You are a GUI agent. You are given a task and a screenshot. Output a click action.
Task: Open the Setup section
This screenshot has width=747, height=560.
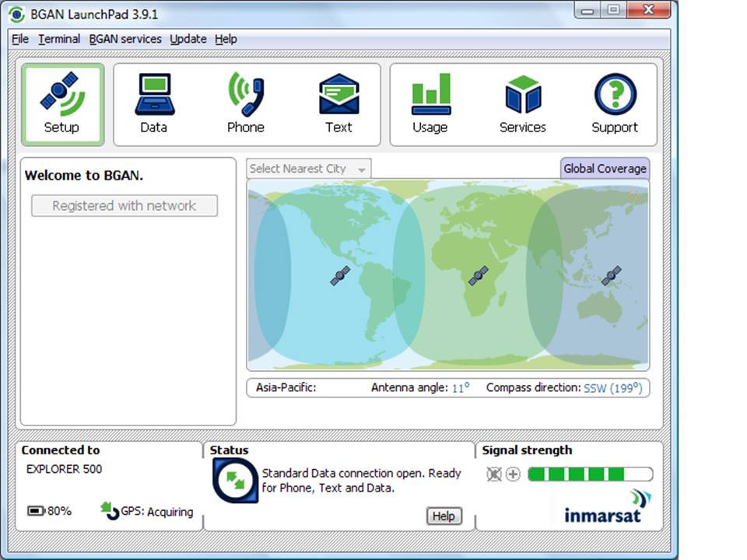(62, 104)
